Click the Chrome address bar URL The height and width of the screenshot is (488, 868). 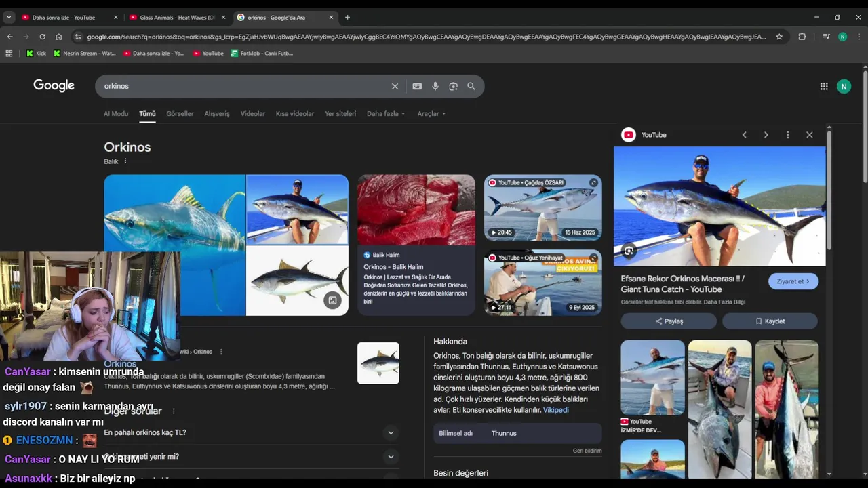click(427, 37)
